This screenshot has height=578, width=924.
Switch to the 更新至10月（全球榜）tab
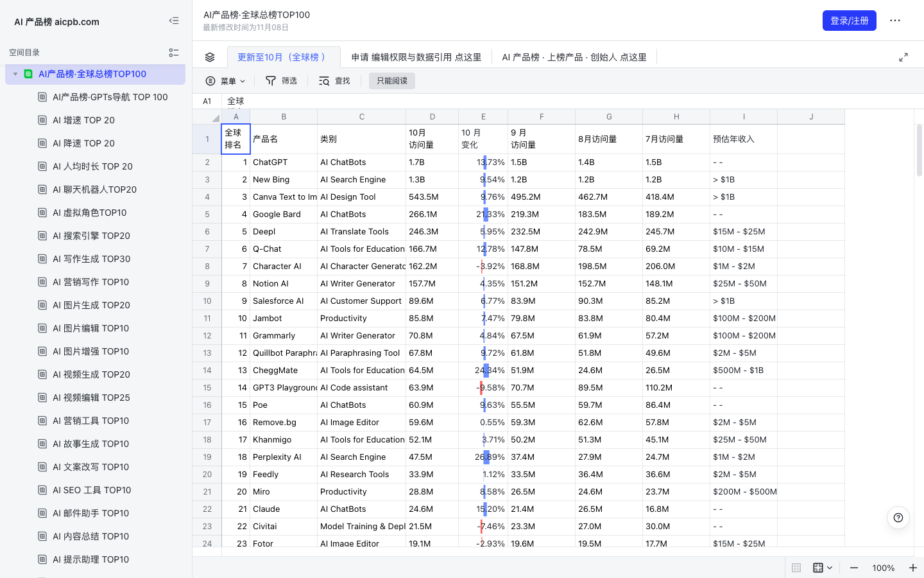[x=284, y=57]
